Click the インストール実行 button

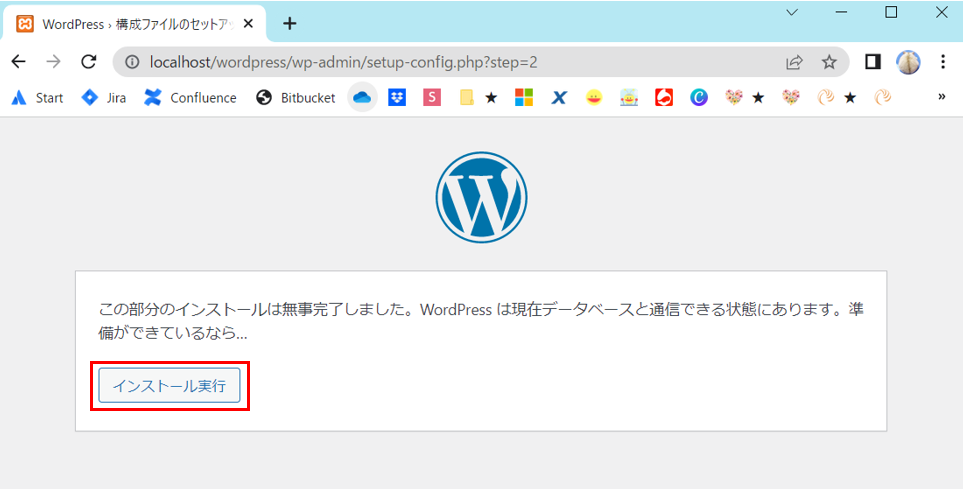[x=169, y=385]
